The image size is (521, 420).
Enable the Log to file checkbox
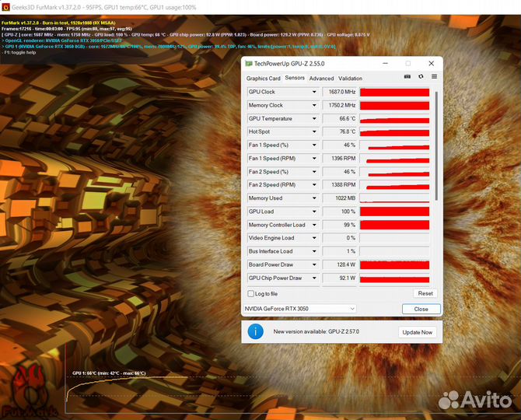tap(251, 294)
